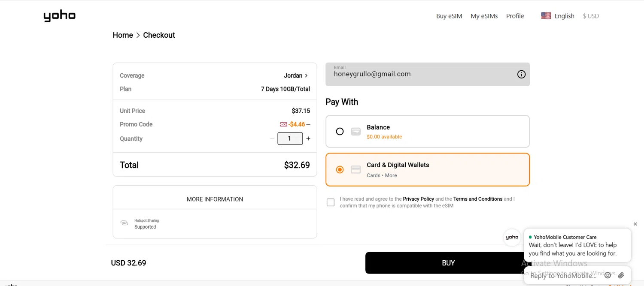Click the 7 Days 10GB/Total plan text

(286, 89)
